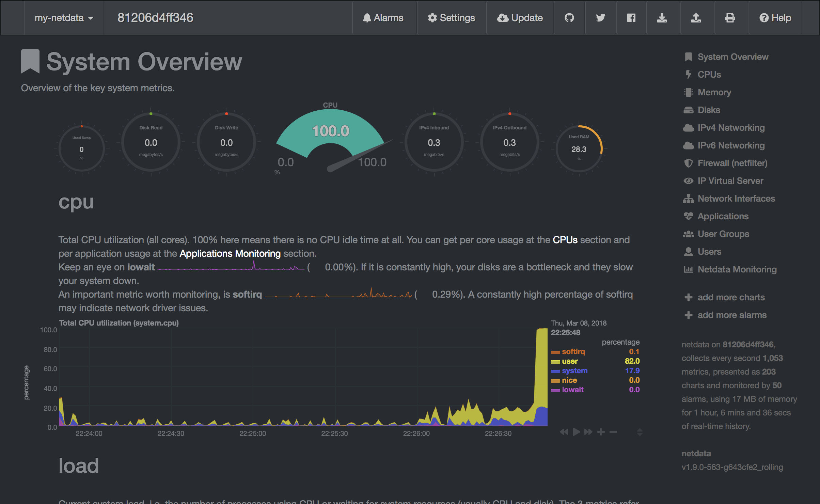
Task: Toggle the softirq dimension in legend
Action: click(x=573, y=351)
